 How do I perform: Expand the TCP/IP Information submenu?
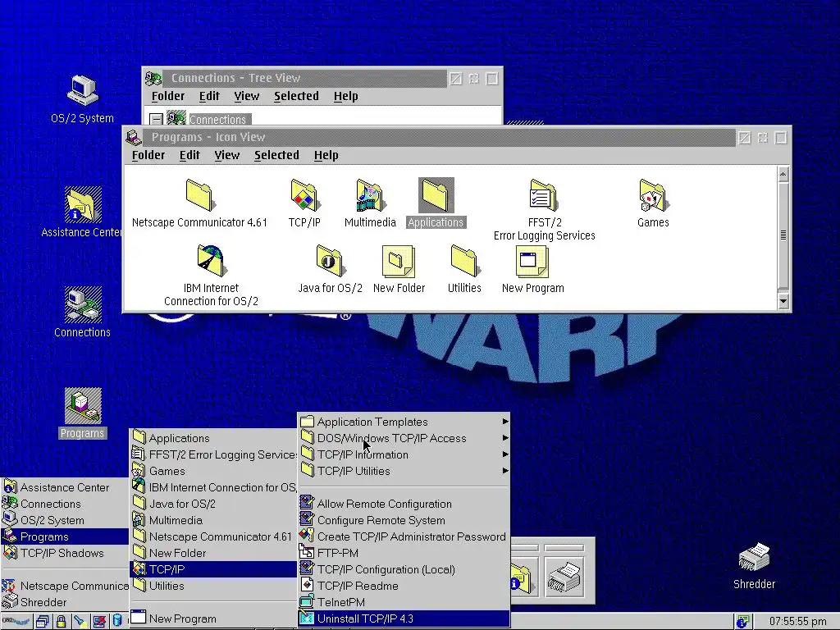404,454
